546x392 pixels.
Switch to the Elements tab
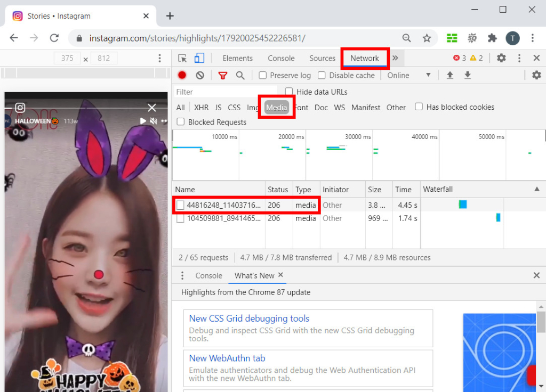(x=237, y=58)
